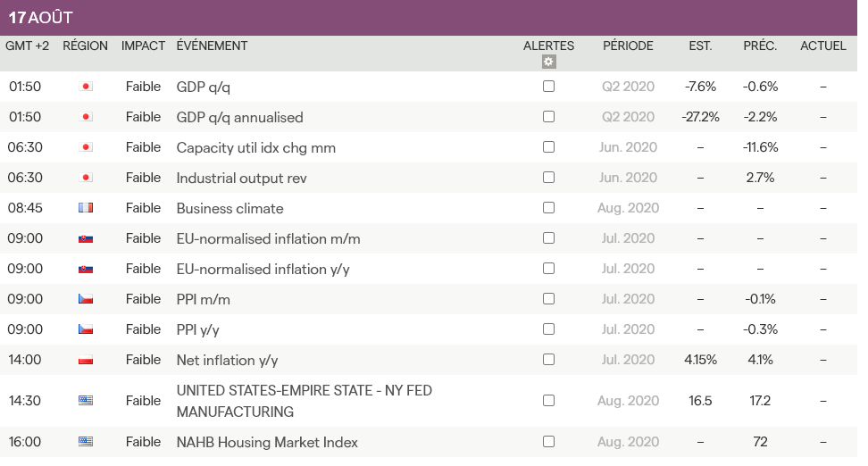868x466 pixels.
Task: Toggle alert for NAHB Housing Market Index
Action: tap(548, 442)
